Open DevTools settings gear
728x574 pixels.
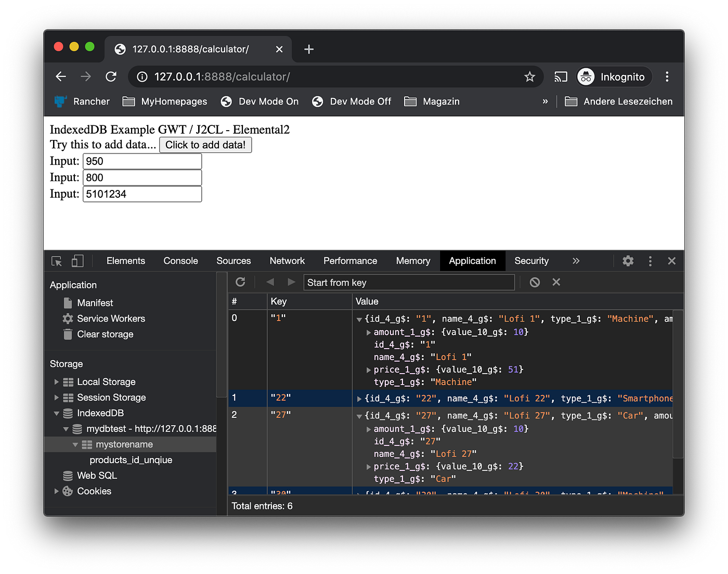click(x=628, y=261)
